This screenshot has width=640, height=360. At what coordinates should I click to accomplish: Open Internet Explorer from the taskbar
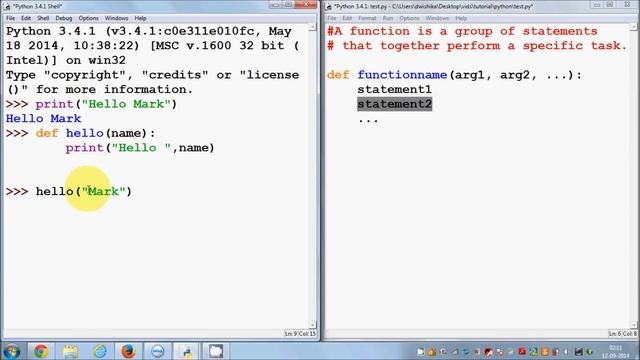[100, 351]
